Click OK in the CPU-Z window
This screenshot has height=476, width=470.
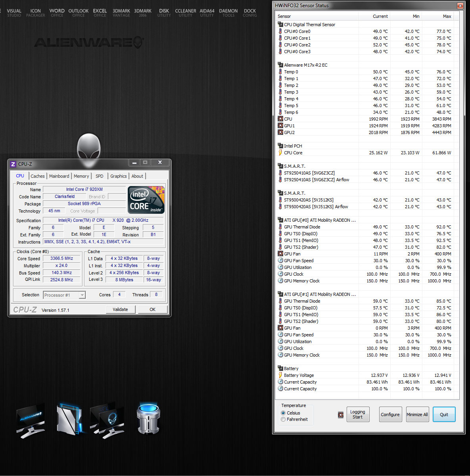point(152,309)
